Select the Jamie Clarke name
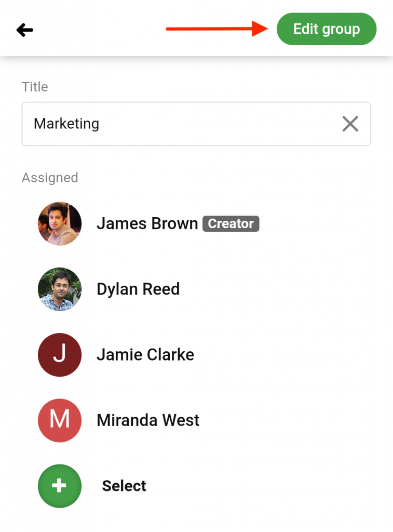 coord(145,354)
